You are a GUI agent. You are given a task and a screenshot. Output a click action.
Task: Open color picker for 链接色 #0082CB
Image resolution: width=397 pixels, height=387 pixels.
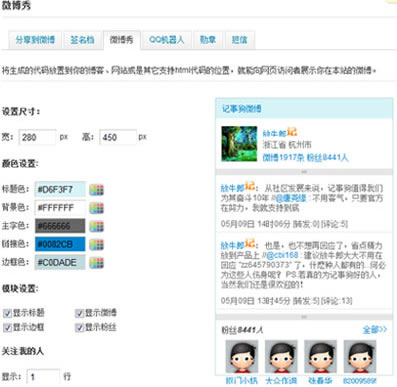[x=97, y=244]
